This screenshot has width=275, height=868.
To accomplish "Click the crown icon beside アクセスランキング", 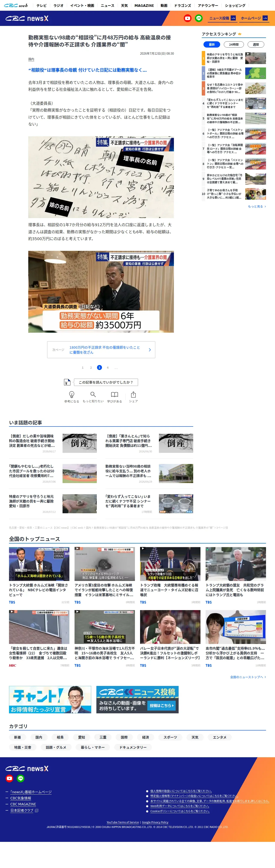I will coord(240,34).
